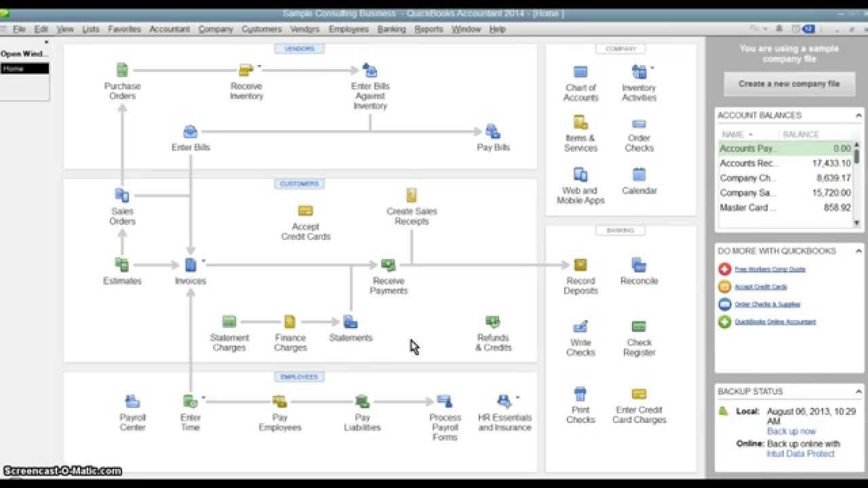
Task: Select the Enter Bills icon
Action: pyautogui.click(x=191, y=131)
